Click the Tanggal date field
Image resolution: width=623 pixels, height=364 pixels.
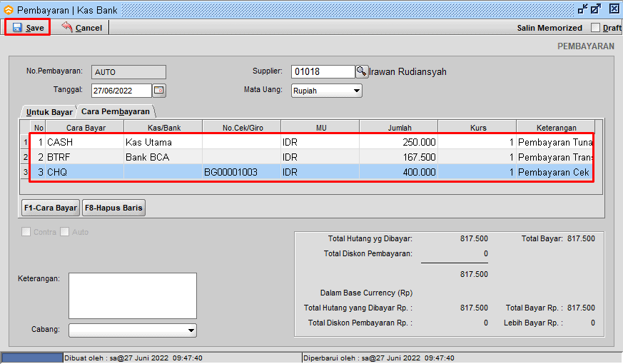[x=121, y=91]
